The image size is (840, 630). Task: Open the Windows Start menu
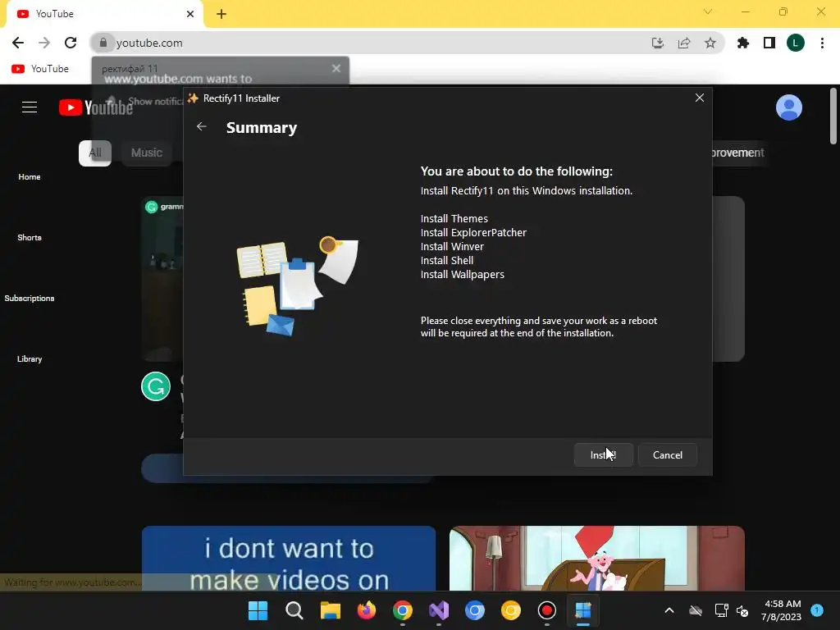pyautogui.click(x=258, y=610)
